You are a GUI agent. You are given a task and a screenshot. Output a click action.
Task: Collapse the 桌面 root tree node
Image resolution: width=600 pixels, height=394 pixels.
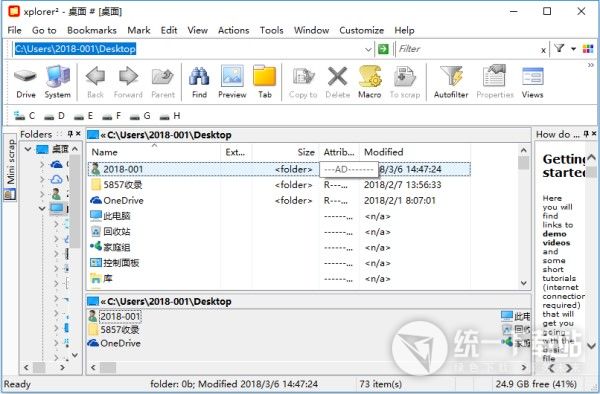point(28,149)
